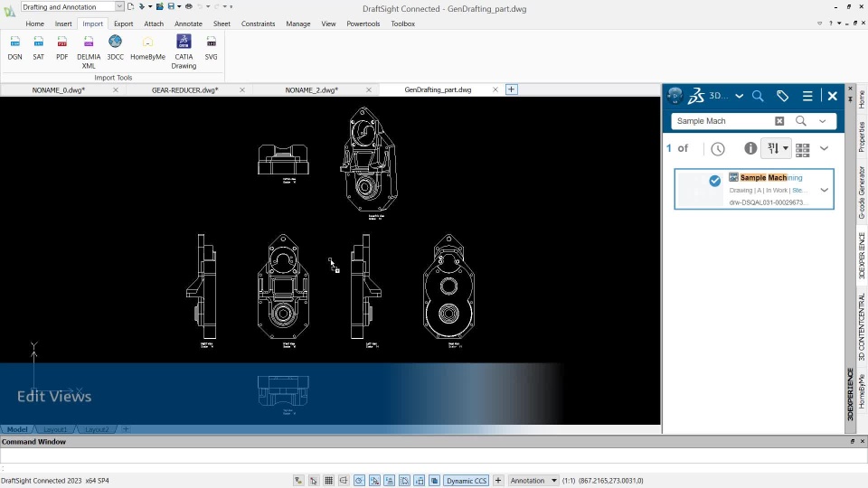Viewport: 868px width, 488px height.
Task: Switch to the Export ribbon tab
Action: click(124, 23)
